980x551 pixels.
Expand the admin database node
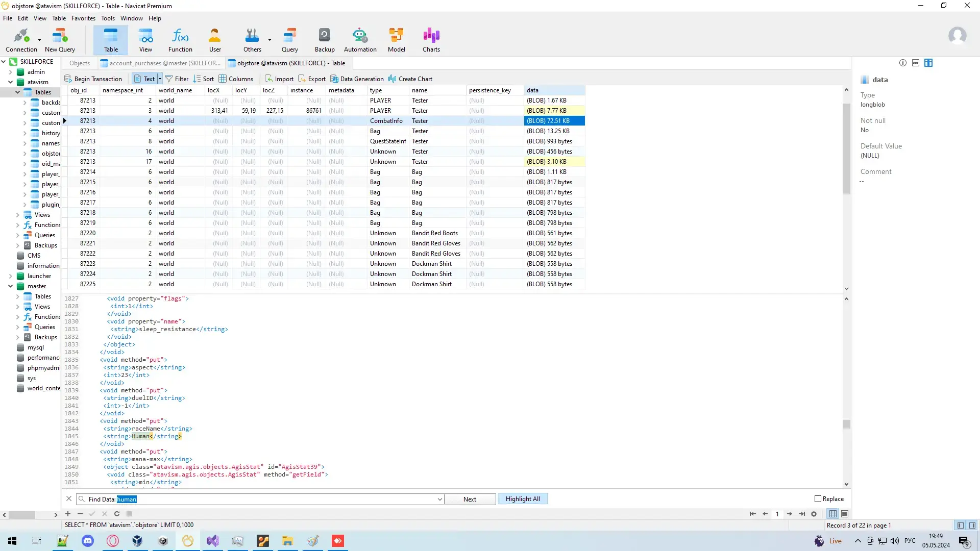pyautogui.click(x=10, y=72)
